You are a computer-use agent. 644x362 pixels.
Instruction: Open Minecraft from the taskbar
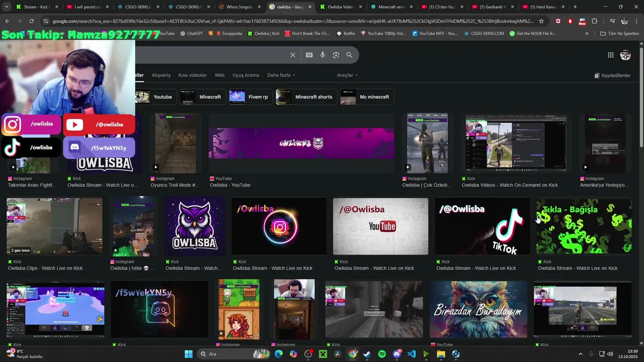click(323, 354)
